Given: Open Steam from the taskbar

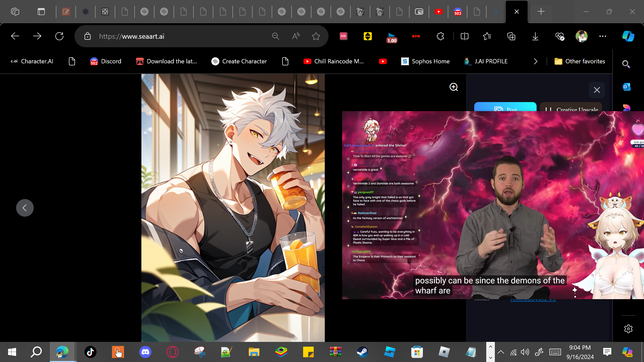Looking at the screenshot, I should 363,352.
